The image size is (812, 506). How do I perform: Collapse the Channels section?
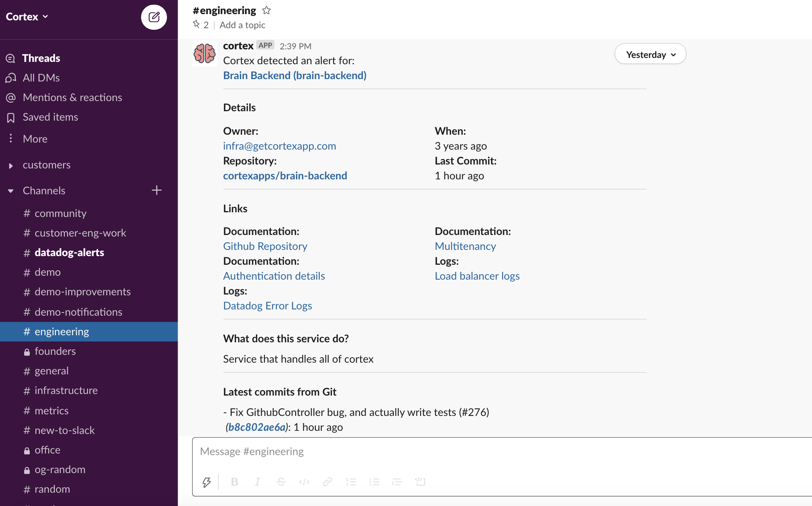coord(11,191)
